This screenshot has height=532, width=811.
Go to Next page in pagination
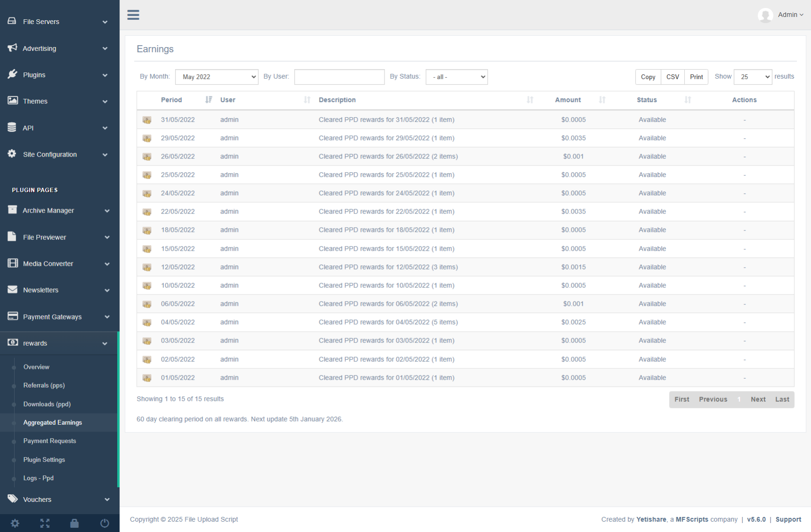[758, 399]
